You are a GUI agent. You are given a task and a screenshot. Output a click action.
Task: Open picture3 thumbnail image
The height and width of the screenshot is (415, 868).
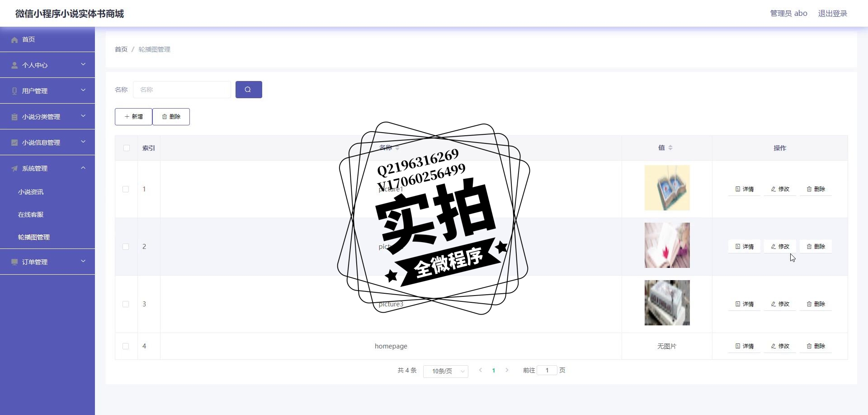tap(667, 303)
